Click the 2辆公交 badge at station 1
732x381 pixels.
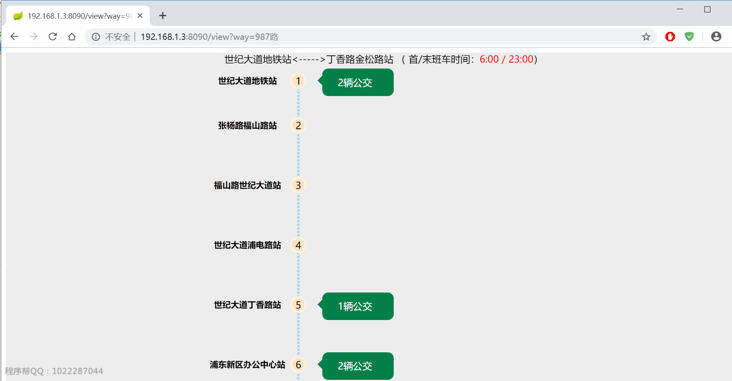coord(356,82)
